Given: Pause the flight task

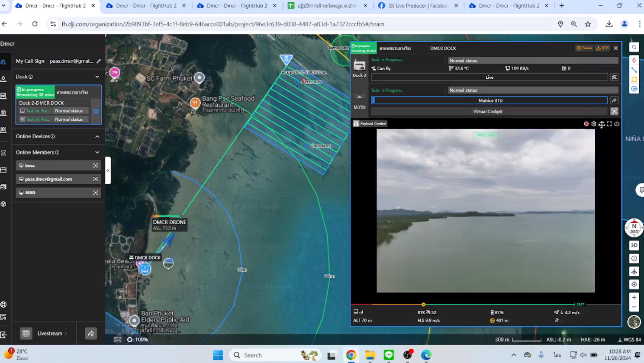Looking at the screenshot, I should coord(584,48).
